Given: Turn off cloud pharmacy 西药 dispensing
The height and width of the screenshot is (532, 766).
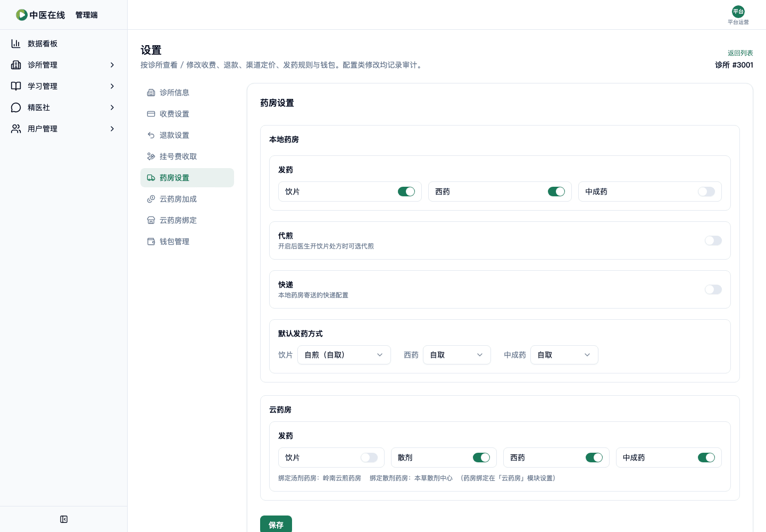Looking at the screenshot, I should 594,458.
